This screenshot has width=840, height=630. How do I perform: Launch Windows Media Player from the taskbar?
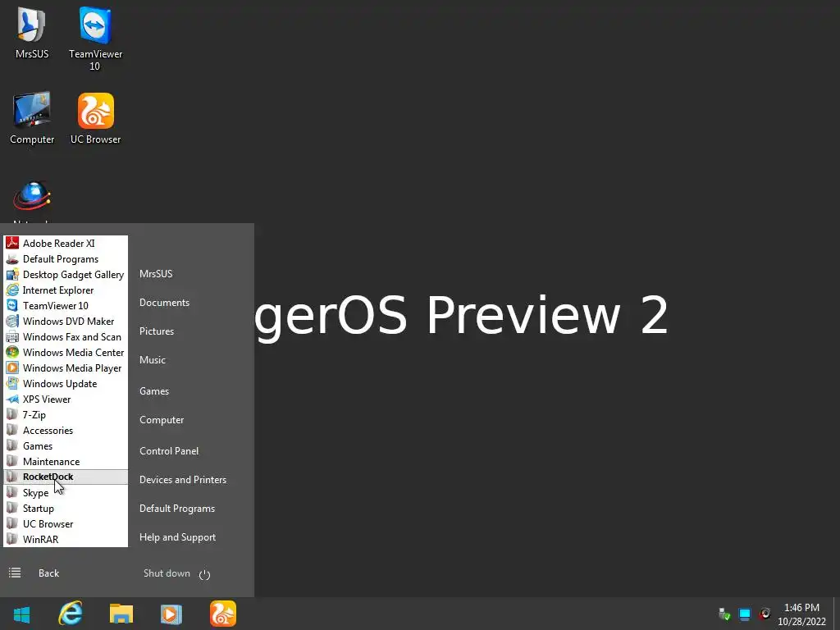pos(171,614)
